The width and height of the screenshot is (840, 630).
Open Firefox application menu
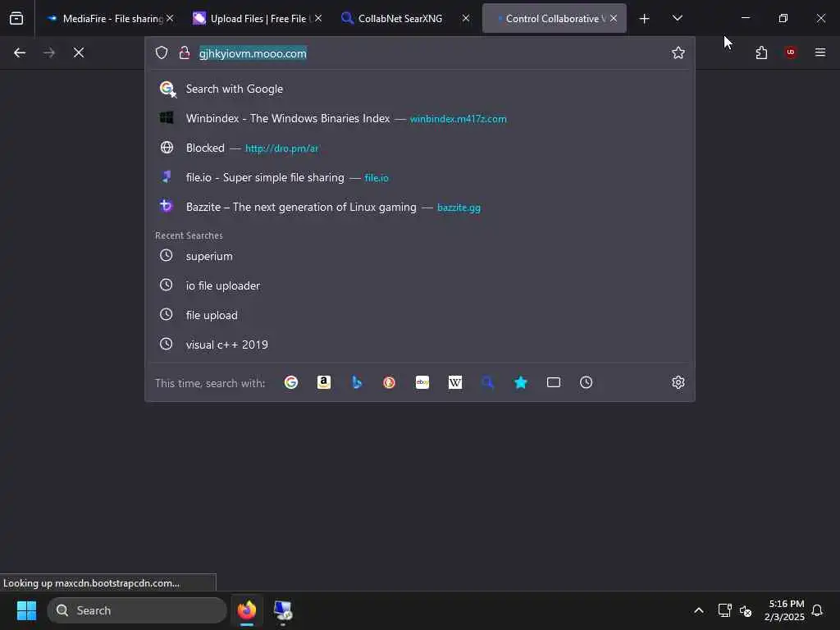point(820,52)
